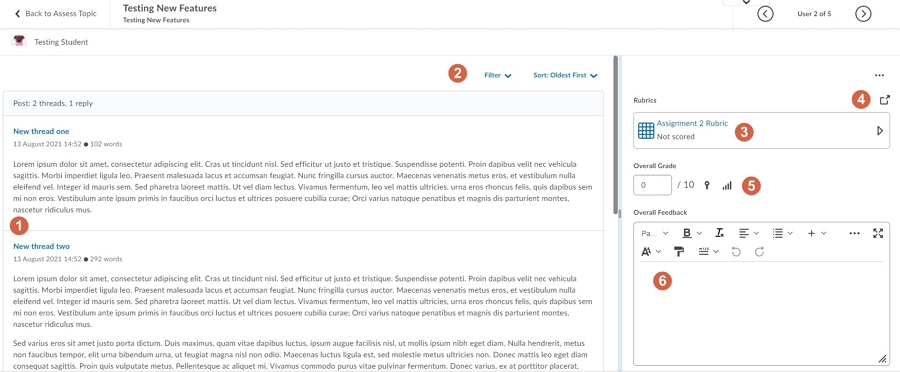The image size is (900, 372).
Task: Click inside the Overall Feedback text area
Action: [x=762, y=313]
